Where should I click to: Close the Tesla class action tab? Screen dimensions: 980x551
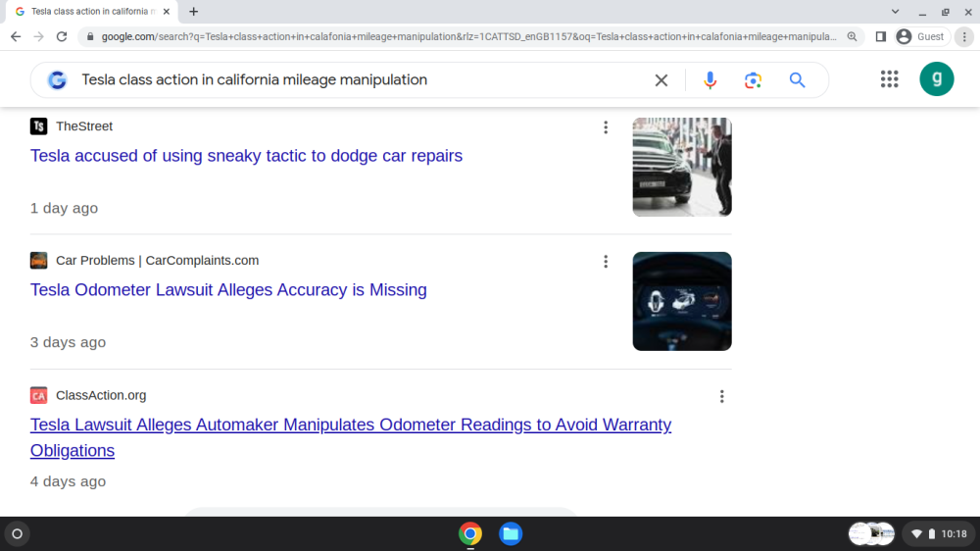click(x=167, y=11)
